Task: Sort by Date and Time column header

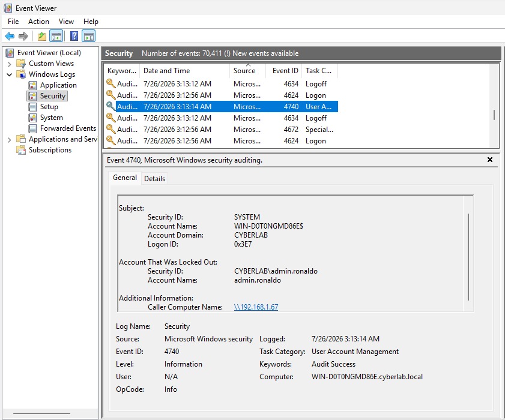Action: click(184, 71)
